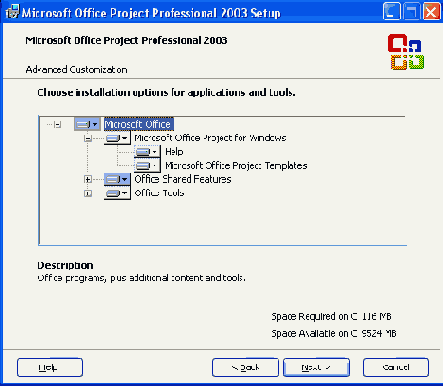Viewport: 443px width, 386px height.
Task: Click the Help button
Action: (50, 367)
